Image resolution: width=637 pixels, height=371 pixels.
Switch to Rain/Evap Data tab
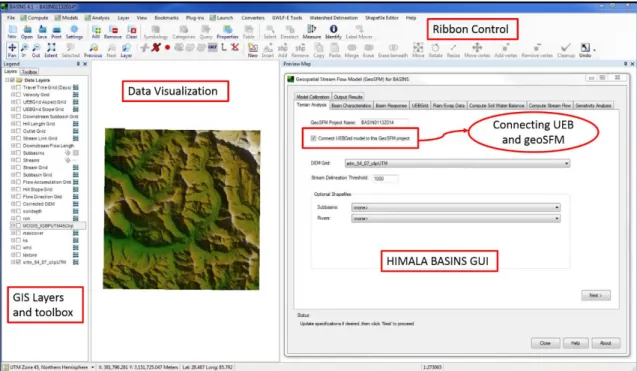point(448,106)
